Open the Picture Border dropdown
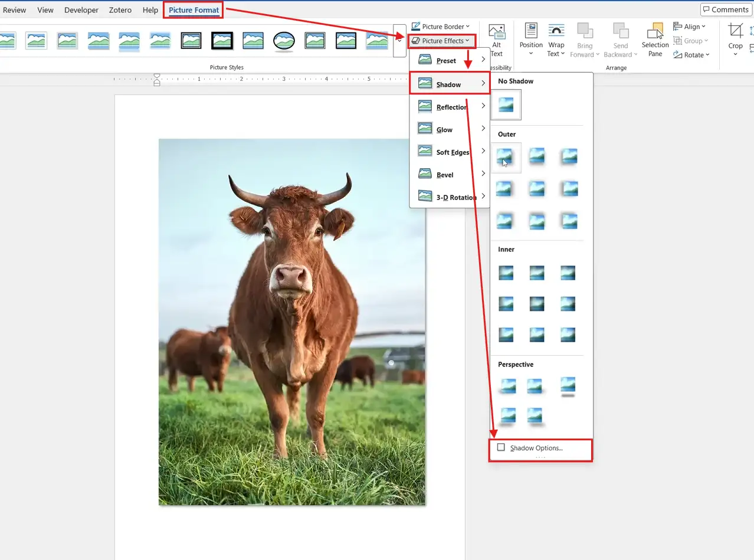Image resolution: width=754 pixels, height=560 pixels. [441, 27]
